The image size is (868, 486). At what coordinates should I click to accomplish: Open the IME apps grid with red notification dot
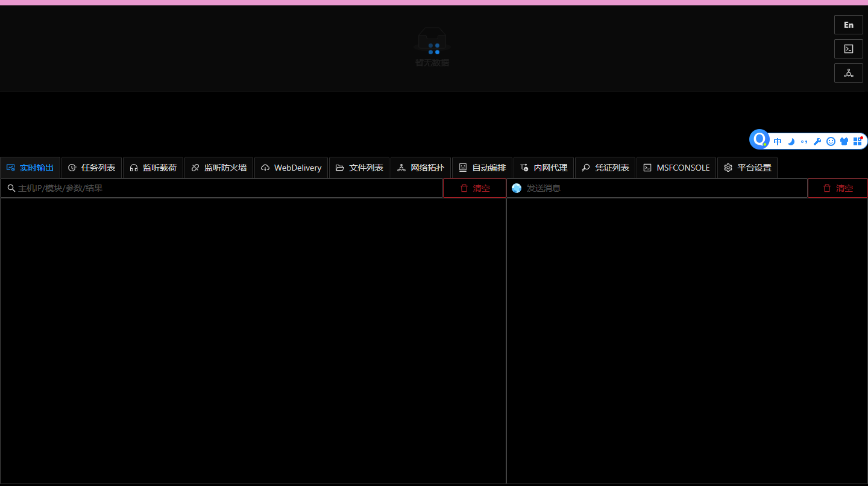pos(858,141)
